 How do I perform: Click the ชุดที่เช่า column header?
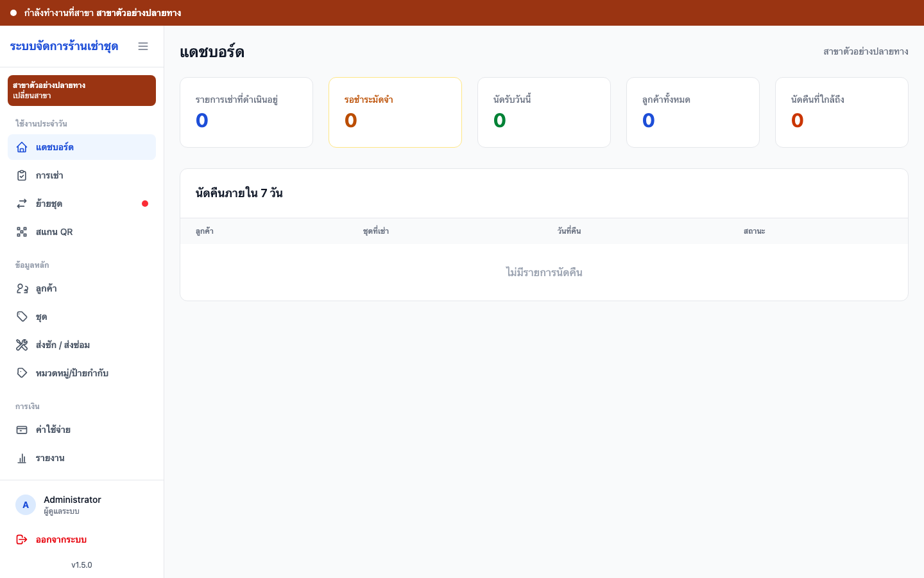coord(376,231)
